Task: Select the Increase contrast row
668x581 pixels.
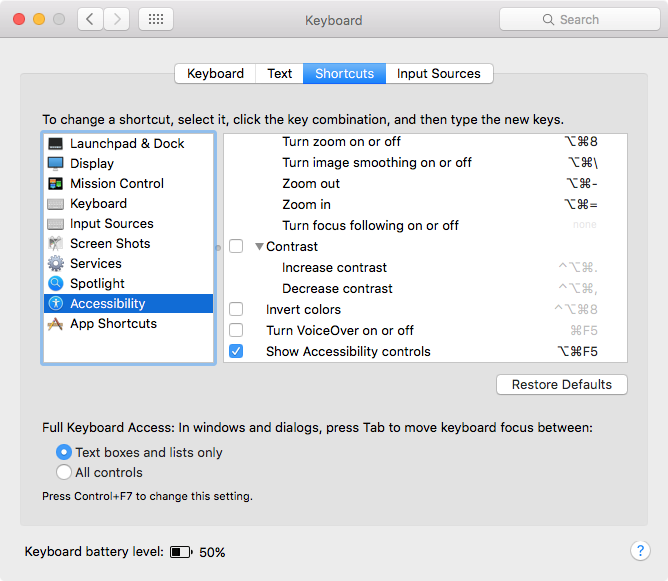Action: (x=425, y=267)
